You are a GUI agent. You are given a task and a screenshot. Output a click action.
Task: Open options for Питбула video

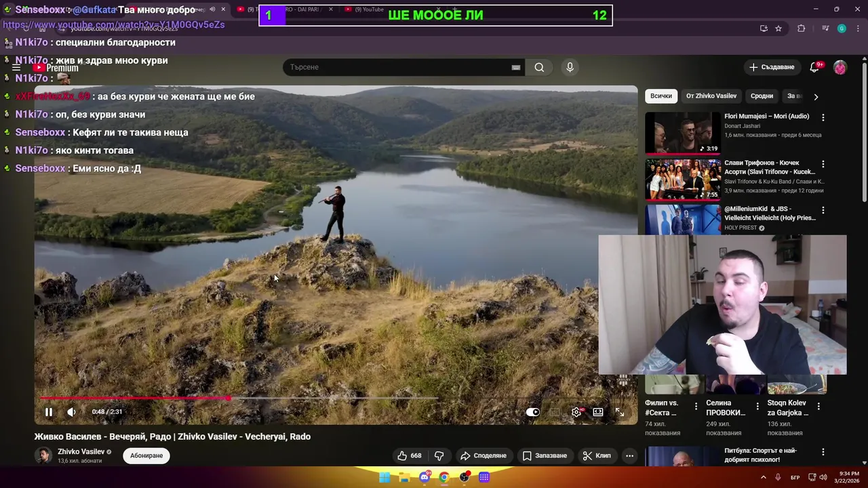823,452
